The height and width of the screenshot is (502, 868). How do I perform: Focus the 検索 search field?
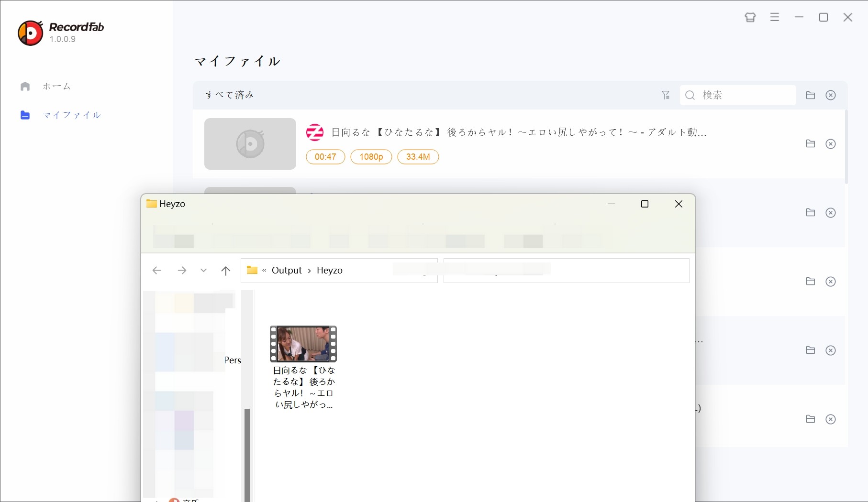click(738, 95)
